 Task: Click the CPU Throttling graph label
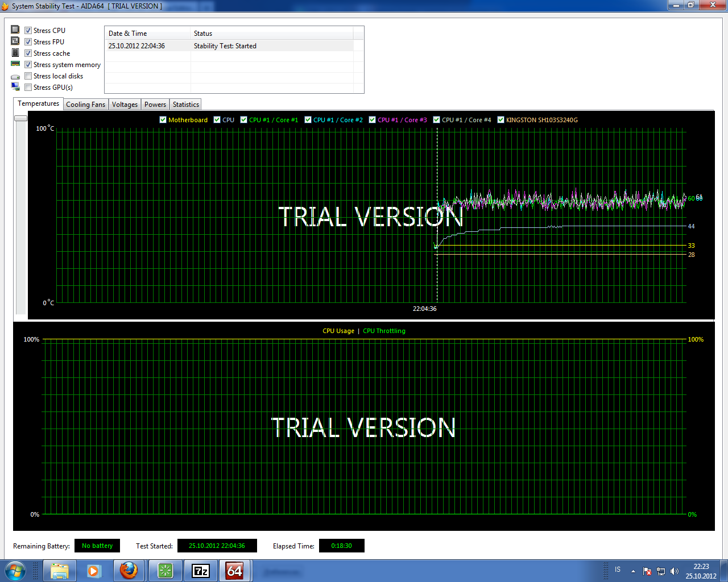tap(384, 330)
